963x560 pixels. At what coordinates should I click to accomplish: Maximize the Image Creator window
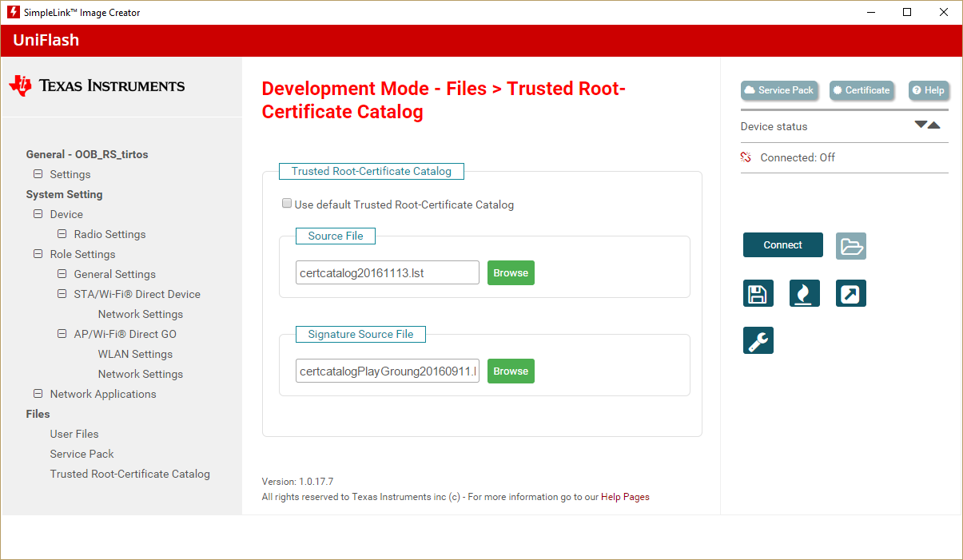(x=907, y=12)
